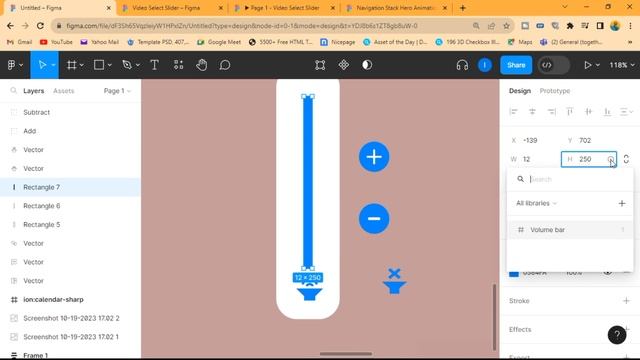Image resolution: width=640 pixels, height=360 pixels.
Task: Open Move tools dropdown arrow
Action: point(53,65)
